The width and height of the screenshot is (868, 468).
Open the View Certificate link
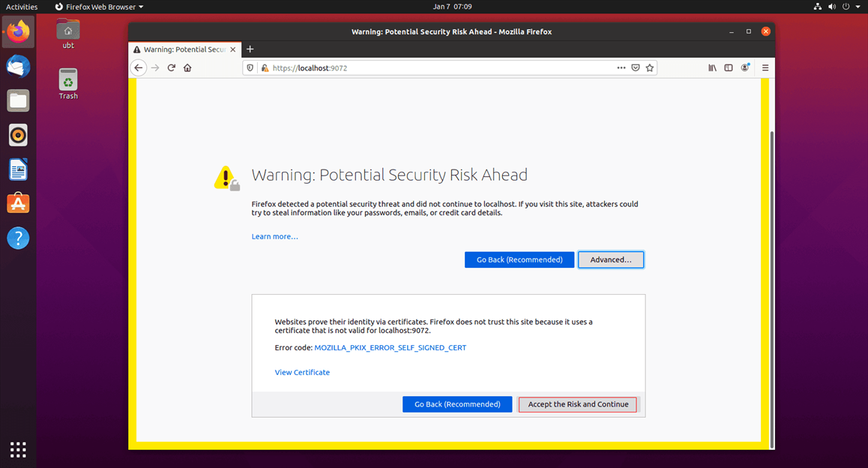(x=302, y=372)
